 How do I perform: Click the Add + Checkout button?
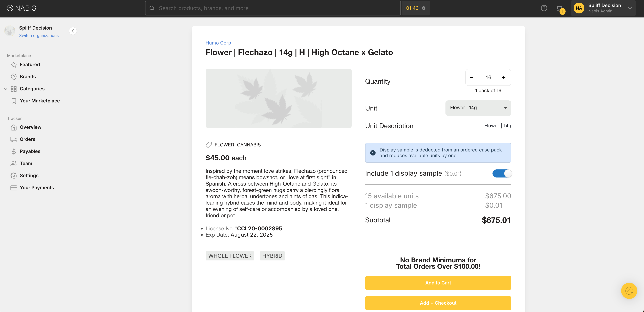click(x=438, y=303)
